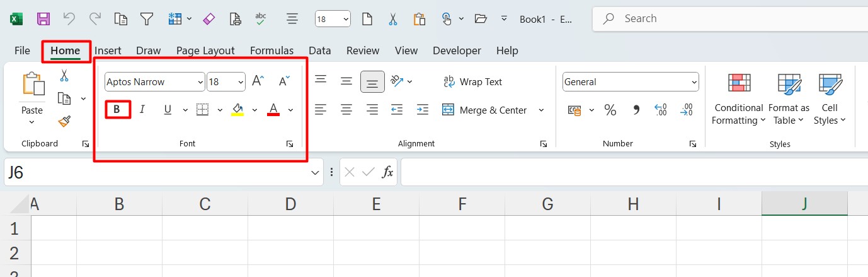Open the Font Settings dialog launcher

click(290, 144)
